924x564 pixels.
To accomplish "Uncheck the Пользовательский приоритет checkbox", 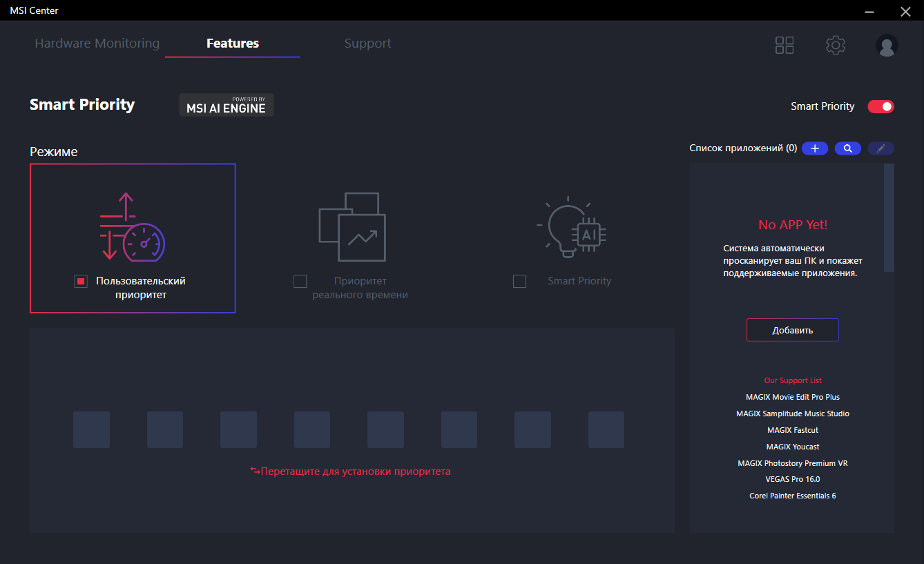I will [x=81, y=281].
